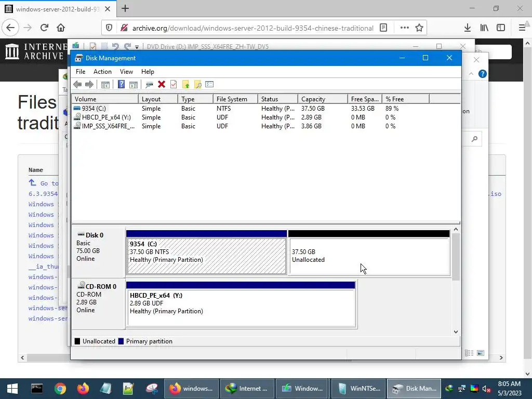Click the tracking protection shield icon
The width and height of the screenshot is (532, 399).
[x=109, y=28]
